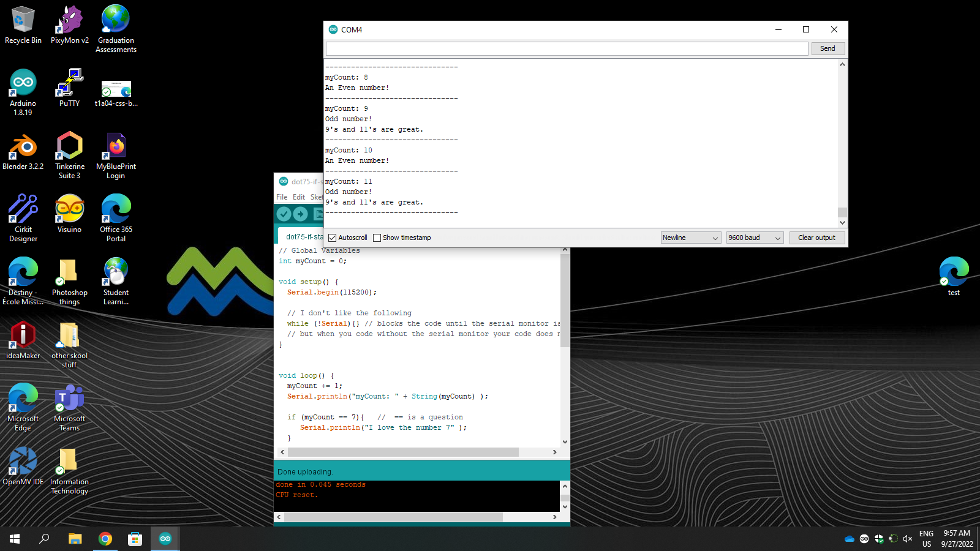Image resolution: width=980 pixels, height=551 pixels.
Task: Click the 'Serial.begin(115200);' code line
Action: [332, 293]
